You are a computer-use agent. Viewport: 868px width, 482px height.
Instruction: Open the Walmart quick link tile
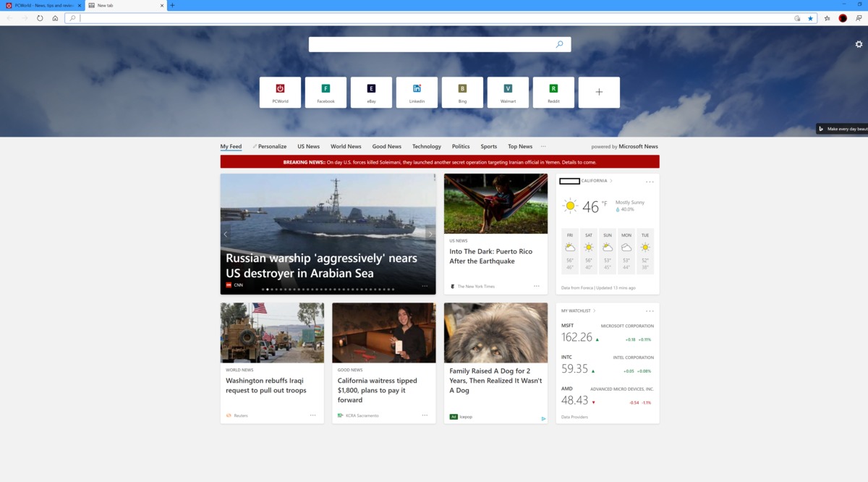[508, 93]
